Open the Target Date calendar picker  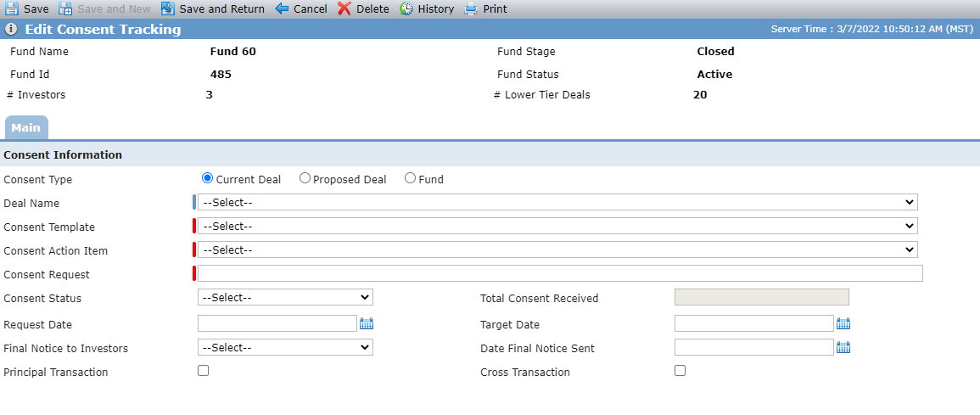point(843,323)
